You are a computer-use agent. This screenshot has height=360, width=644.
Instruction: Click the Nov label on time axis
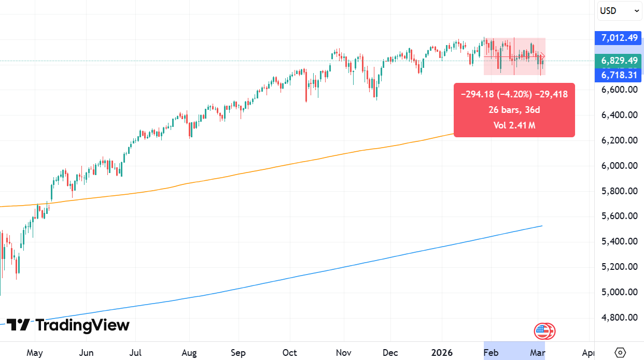[x=343, y=353]
